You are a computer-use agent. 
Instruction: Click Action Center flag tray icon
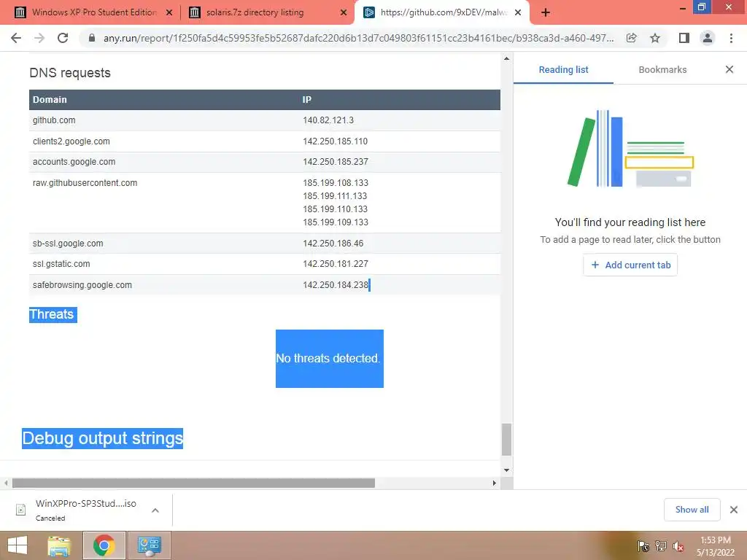(643, 545)
